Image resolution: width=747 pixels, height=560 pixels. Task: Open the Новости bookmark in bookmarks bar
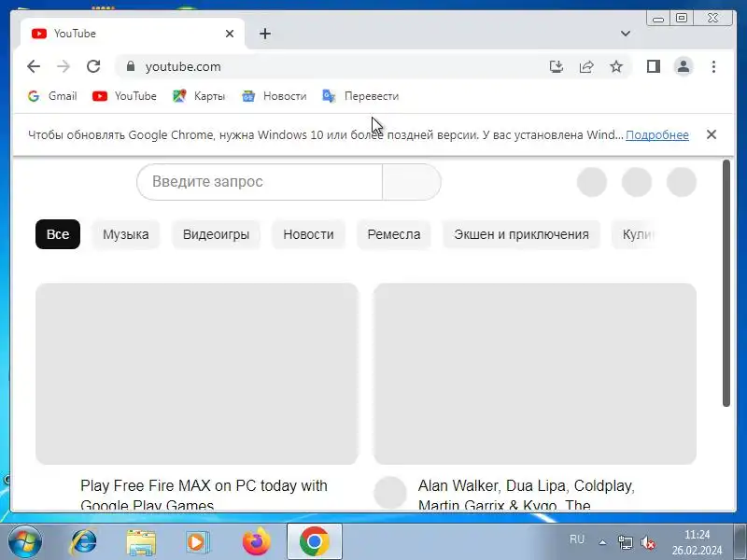(275, 96)
